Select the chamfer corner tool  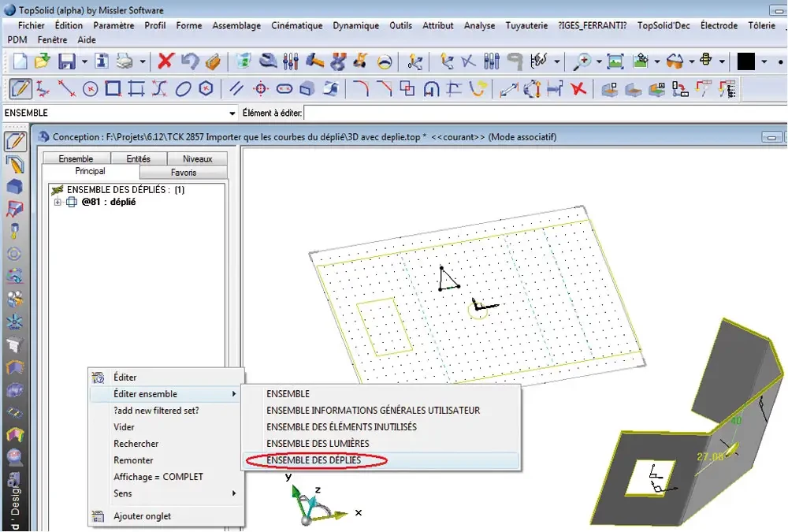click(384, 89)
